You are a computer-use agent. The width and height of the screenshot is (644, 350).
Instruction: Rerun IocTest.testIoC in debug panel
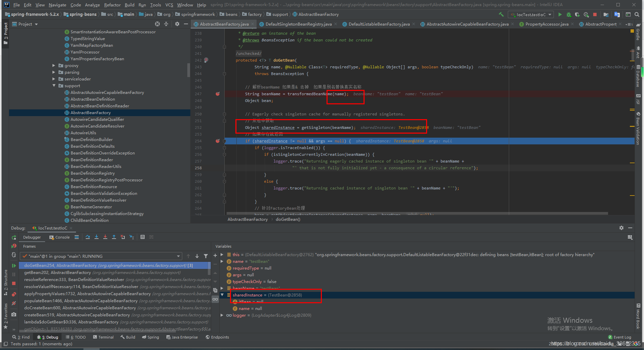coord(14,238)
